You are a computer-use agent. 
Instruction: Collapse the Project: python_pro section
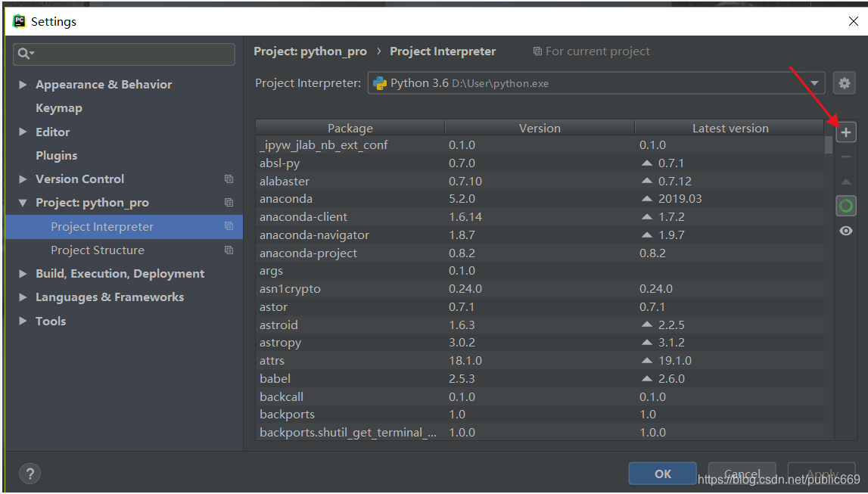coord(23,203)
